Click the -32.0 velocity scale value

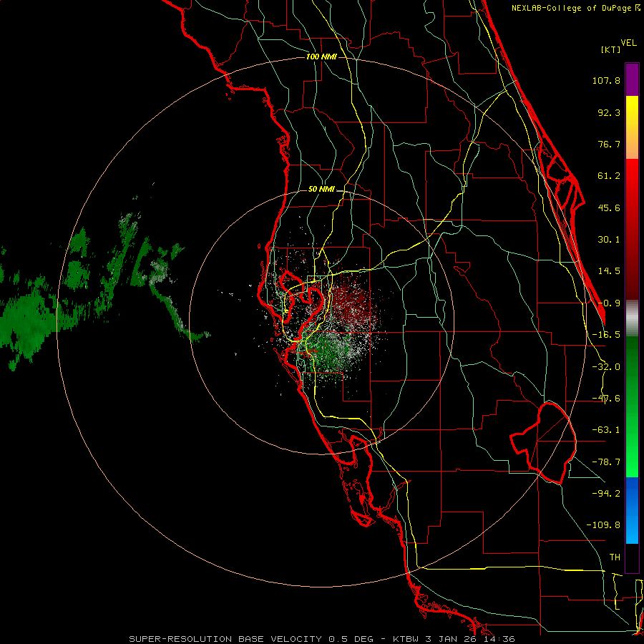click(x=606, y=367)
